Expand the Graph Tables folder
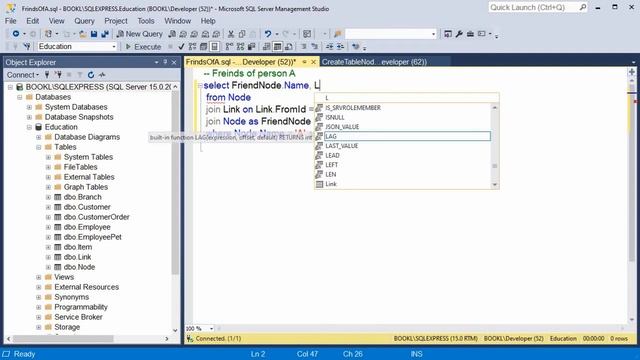Screen dimensions: 640x360 pyautogui.click(x=48, y=187)
